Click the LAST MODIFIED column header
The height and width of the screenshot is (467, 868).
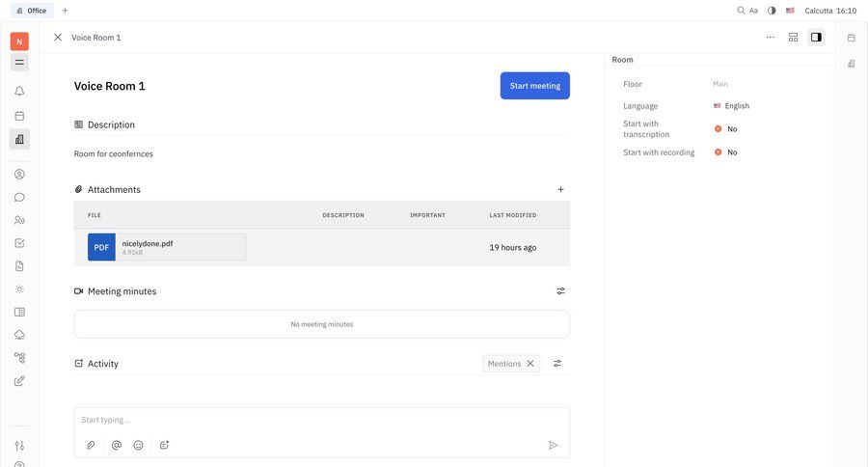pyautogui.click(x=513, y=215)
